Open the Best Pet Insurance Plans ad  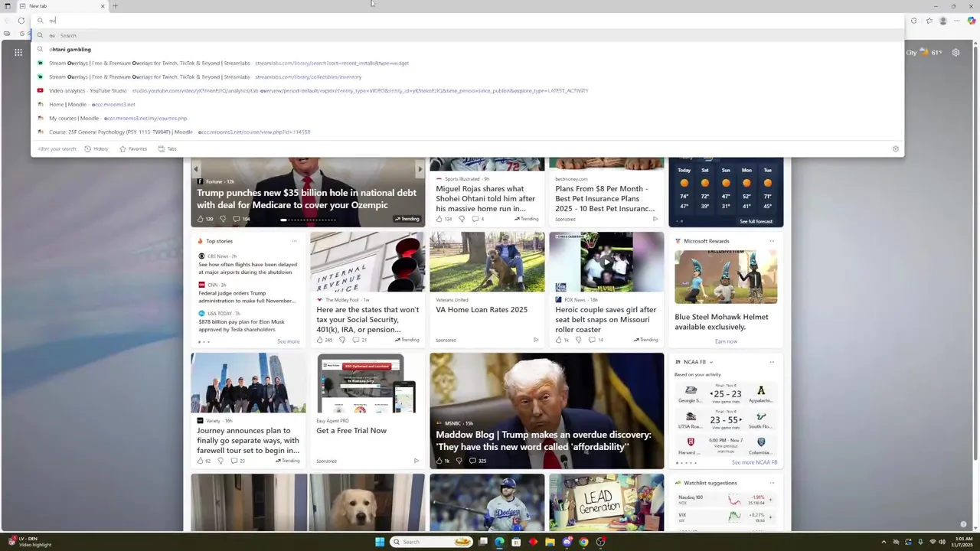pos(605,198)
